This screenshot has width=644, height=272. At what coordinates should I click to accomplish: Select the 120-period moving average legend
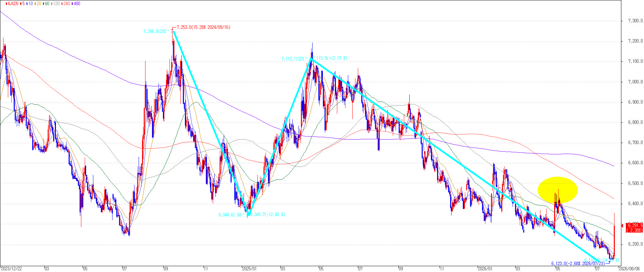pyautogui.click(x=55, y=3)
